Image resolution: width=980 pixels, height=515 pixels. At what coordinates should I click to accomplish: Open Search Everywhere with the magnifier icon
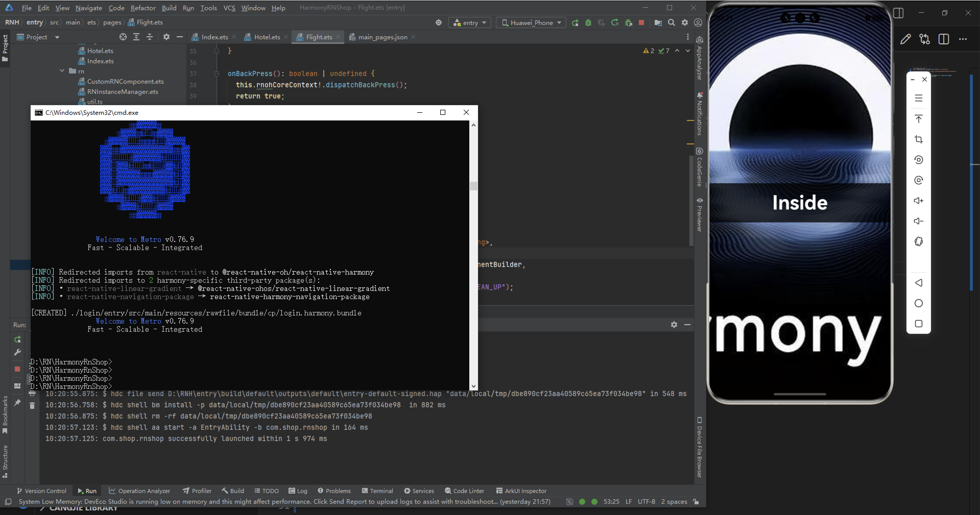tap(672, 23)
